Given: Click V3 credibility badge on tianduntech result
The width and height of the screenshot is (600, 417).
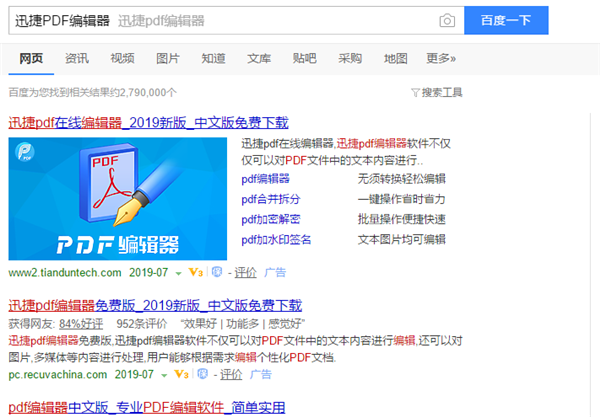Looking at the screenshot, I should (196, 272).
